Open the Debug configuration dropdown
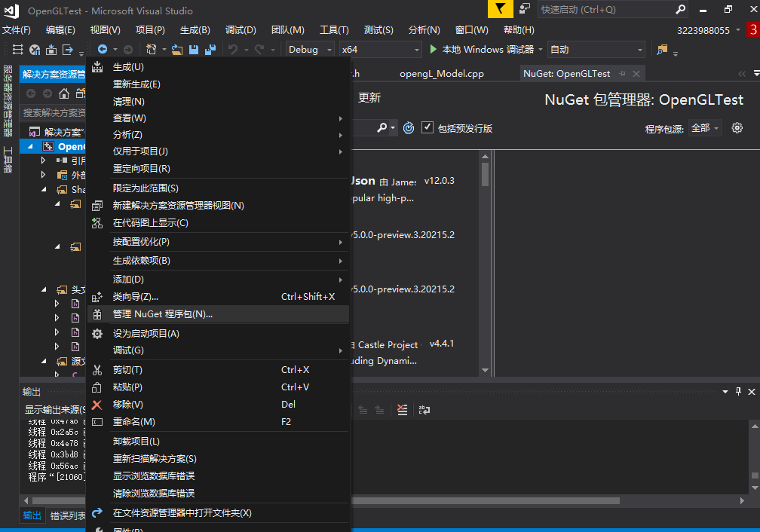This screenshot has width=760, height=532. pos(309,50)
